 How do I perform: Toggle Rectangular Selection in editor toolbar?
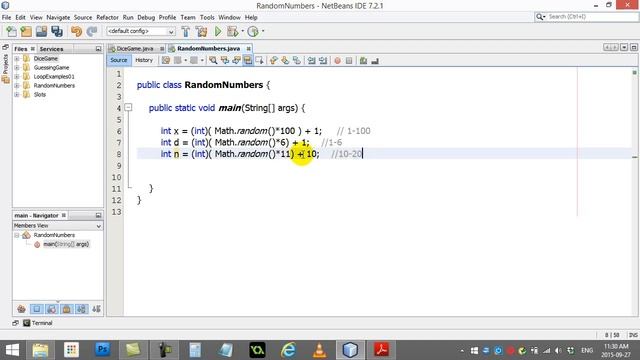[259, 60]
